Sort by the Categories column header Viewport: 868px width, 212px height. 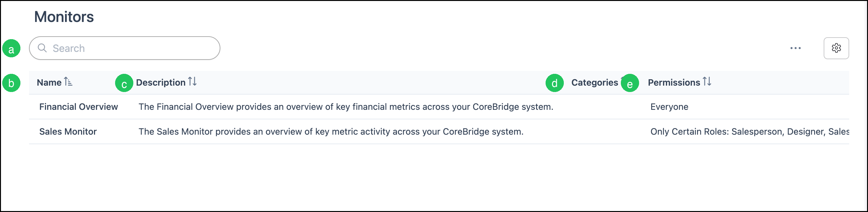(594, 82)
